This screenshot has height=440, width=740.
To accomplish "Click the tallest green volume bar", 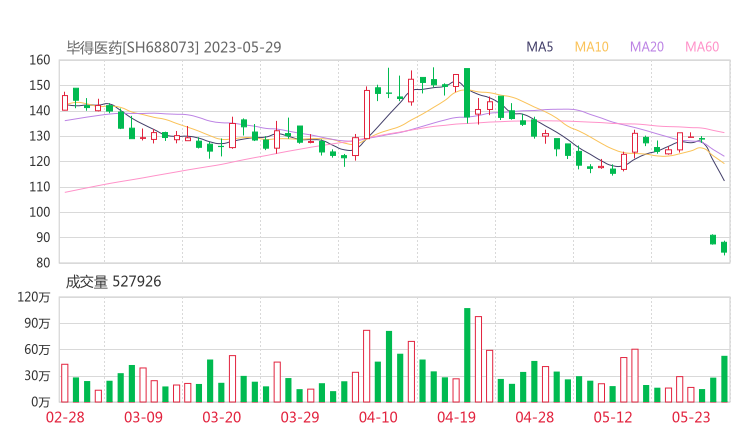I will tap(467, 355).
